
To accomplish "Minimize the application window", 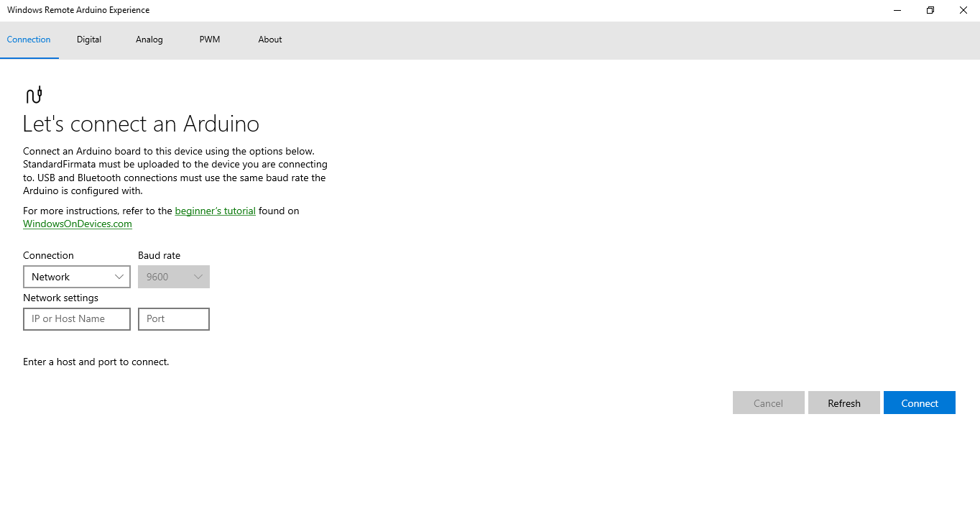I will [x=897, y=10].
